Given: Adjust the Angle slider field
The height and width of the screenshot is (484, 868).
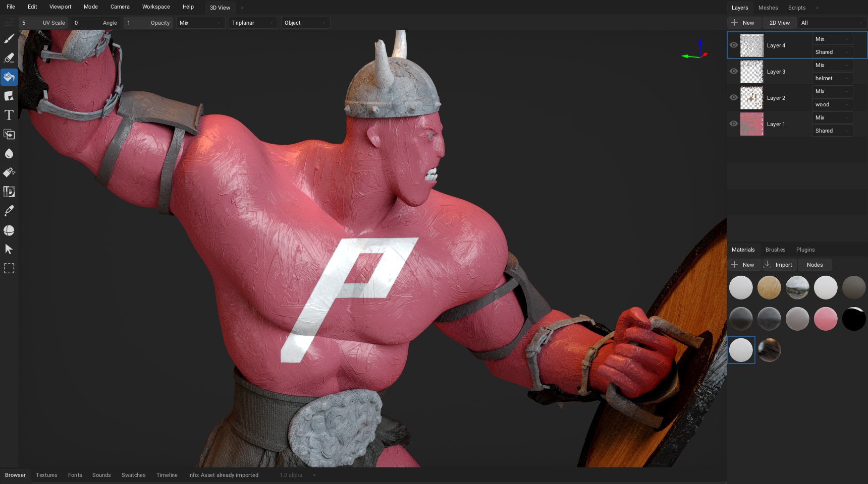Looking at the screenshot, I should [95, 23].
